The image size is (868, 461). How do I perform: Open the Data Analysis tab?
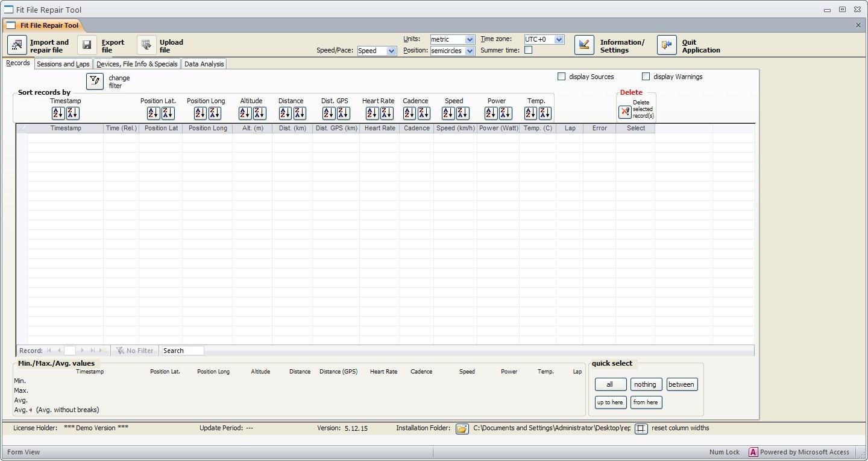[x=204, y=64]
